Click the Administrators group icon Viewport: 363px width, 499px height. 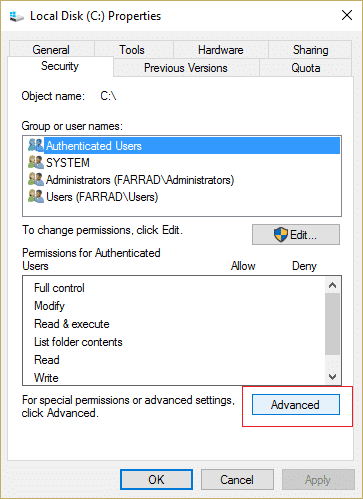pyautogui.click(x=36, y=179)
